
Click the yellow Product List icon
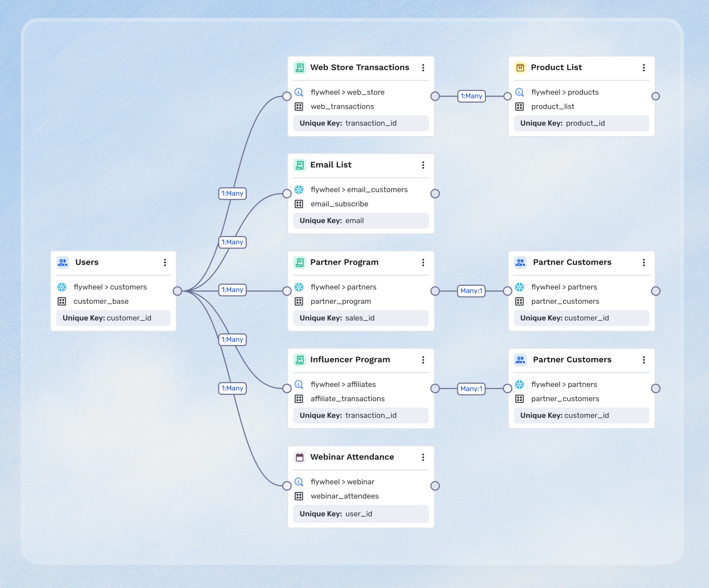coord(520,67)
